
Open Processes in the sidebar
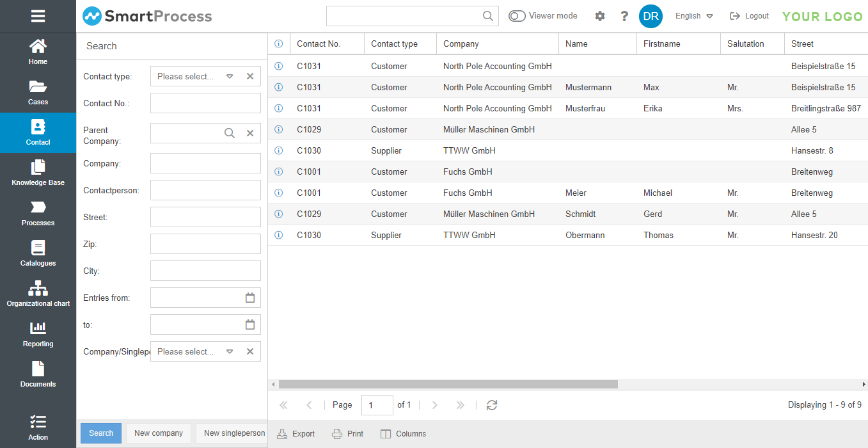point(38,213)
